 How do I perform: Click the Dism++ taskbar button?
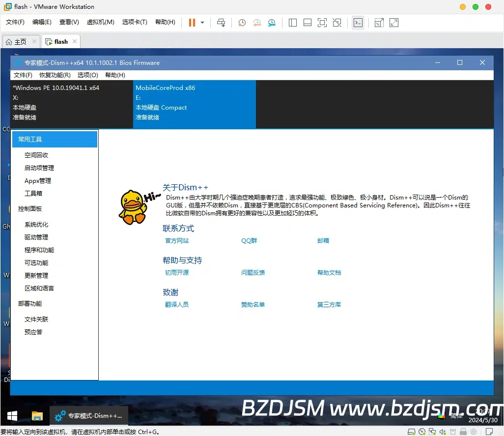click(89, 416)
